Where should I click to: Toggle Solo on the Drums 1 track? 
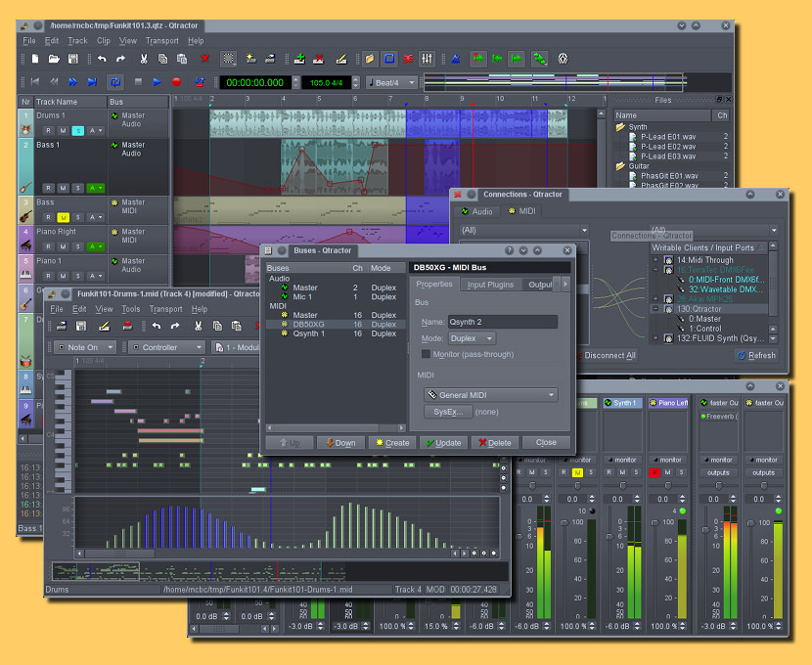pyautogui.click(x=77, y=130)
